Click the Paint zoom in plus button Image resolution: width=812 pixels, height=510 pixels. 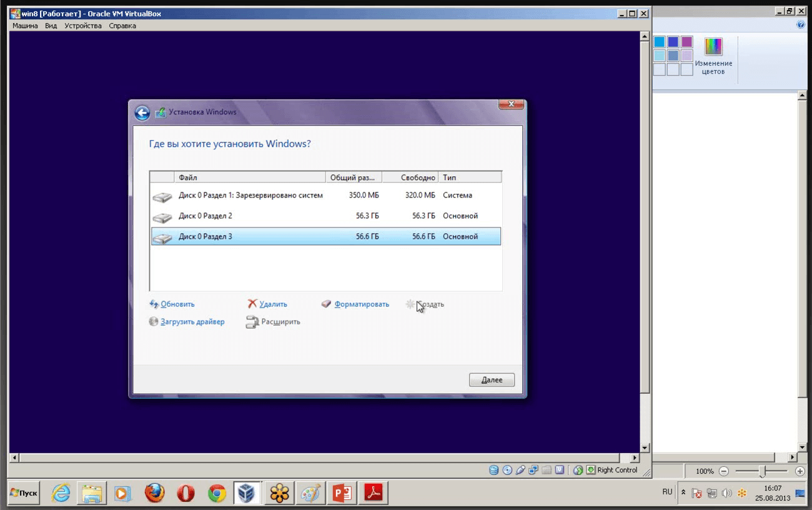point(800,471)
